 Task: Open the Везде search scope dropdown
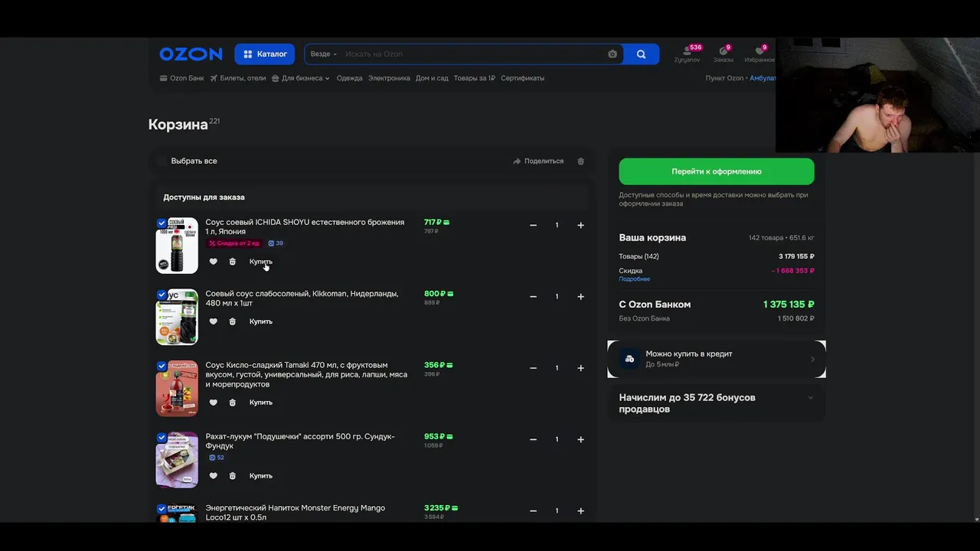click(324, 54)
